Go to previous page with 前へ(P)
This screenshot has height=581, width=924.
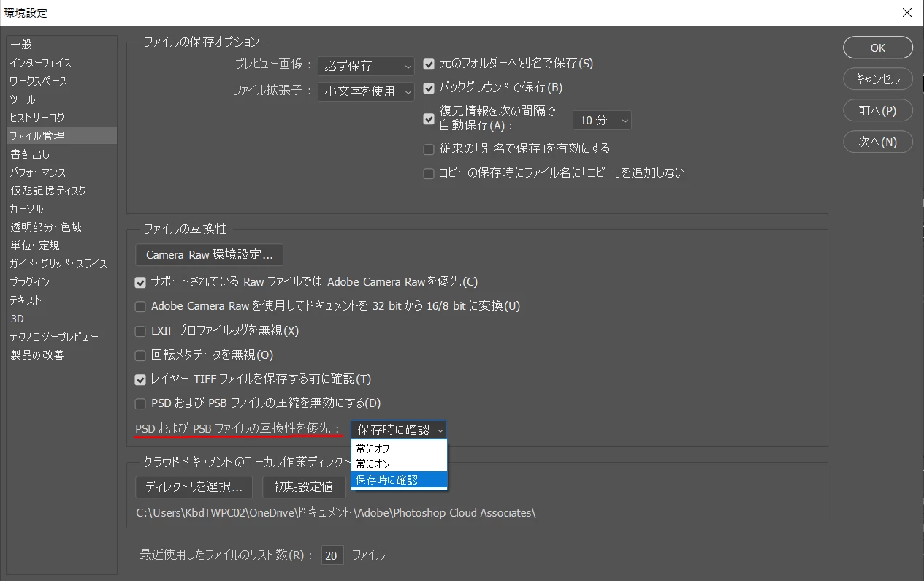878,110
